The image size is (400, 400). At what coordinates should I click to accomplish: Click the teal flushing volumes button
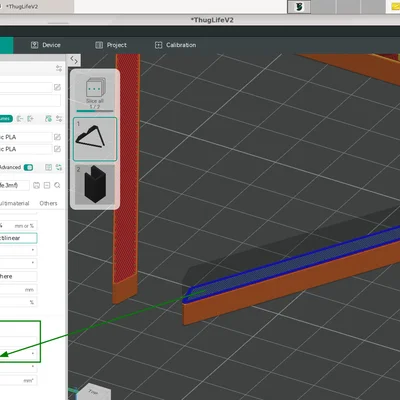tap(6, 119)
